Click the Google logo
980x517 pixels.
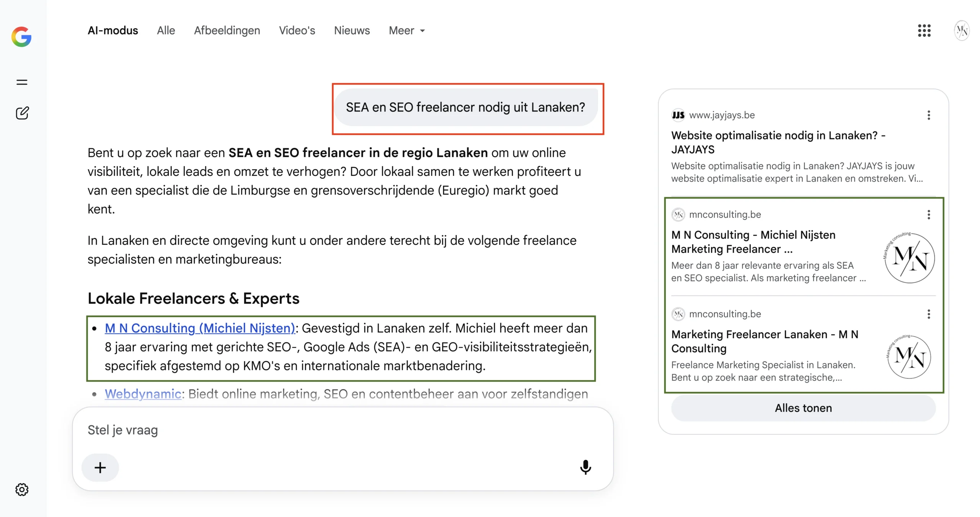tap(21, 37)
